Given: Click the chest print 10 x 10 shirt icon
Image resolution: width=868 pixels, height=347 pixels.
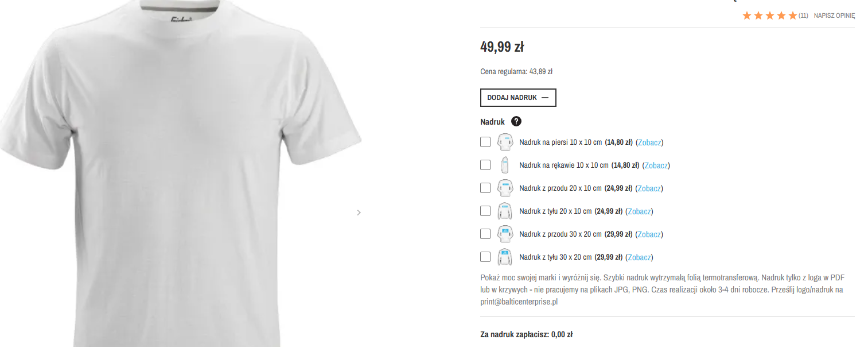Looking at the screenshot, I should tap(504, 142).
